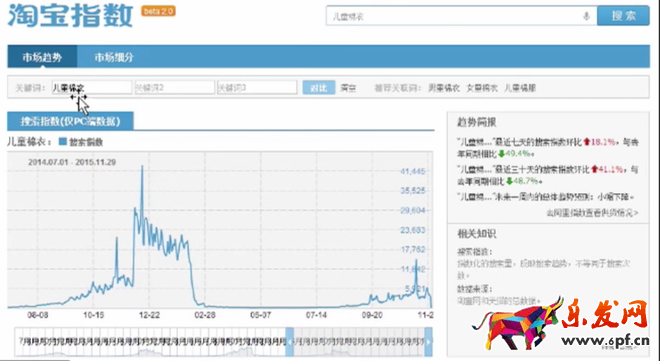
Task: Click the 关键词2 input field
Action: [174, 88]
